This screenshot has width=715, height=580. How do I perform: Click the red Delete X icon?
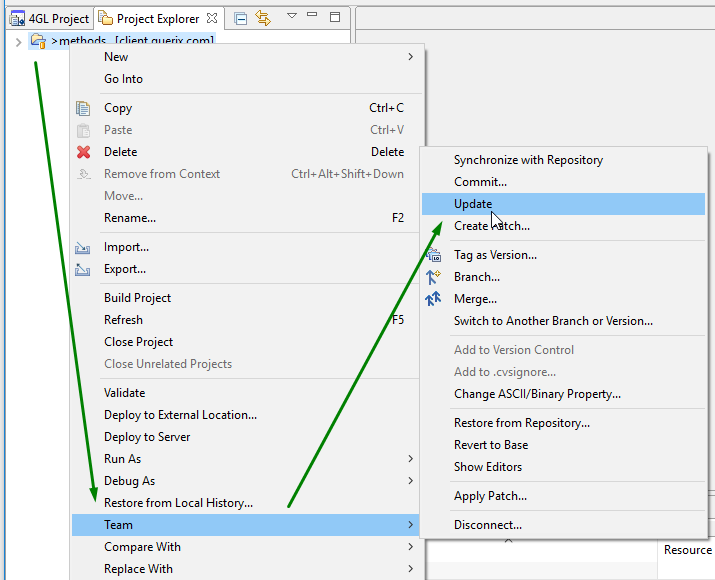coord(84,152)
